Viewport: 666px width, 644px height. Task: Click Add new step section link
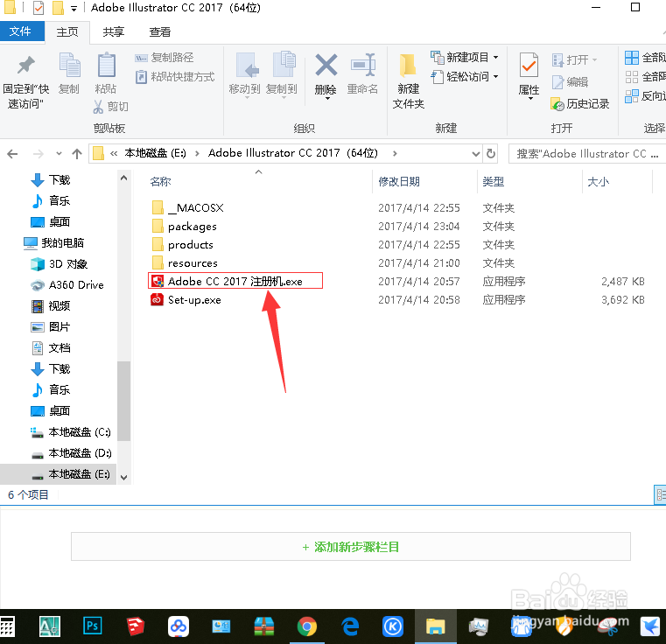(351, 547)
